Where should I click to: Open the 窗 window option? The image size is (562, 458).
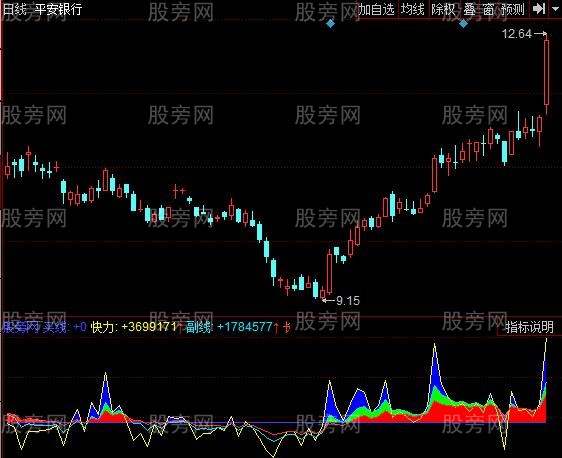click(x=489, y=9)
